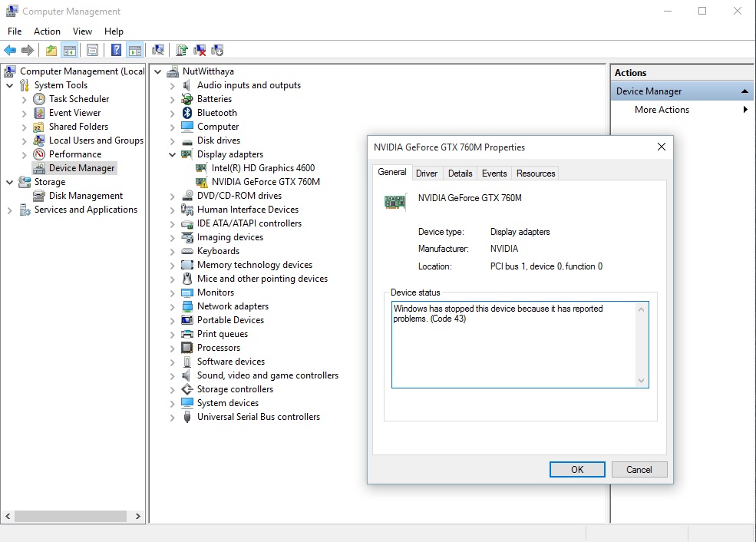Collapse the System Tools tree node
Image resolution: width=756 pixels, height=542 pixels.
tap(10, 85)
